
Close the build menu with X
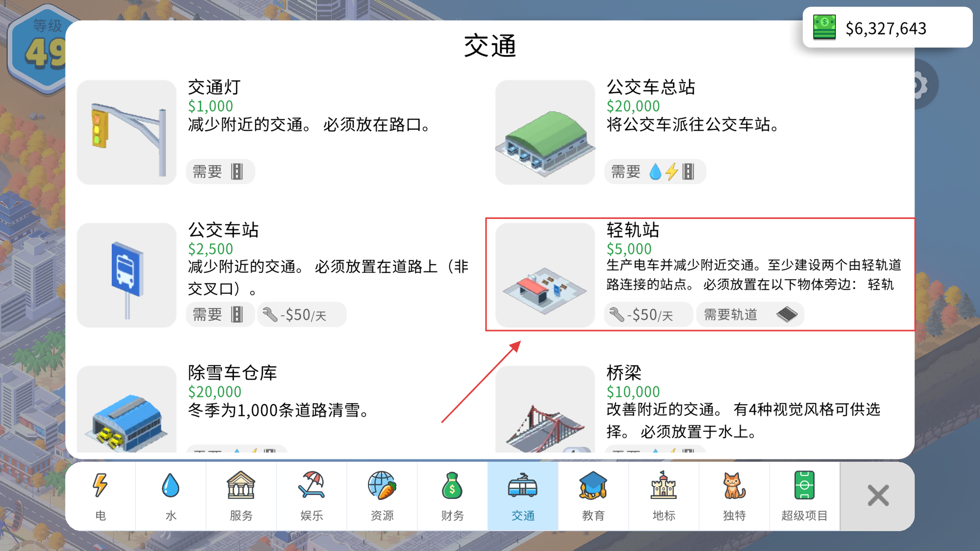click(x=878, y=495)
